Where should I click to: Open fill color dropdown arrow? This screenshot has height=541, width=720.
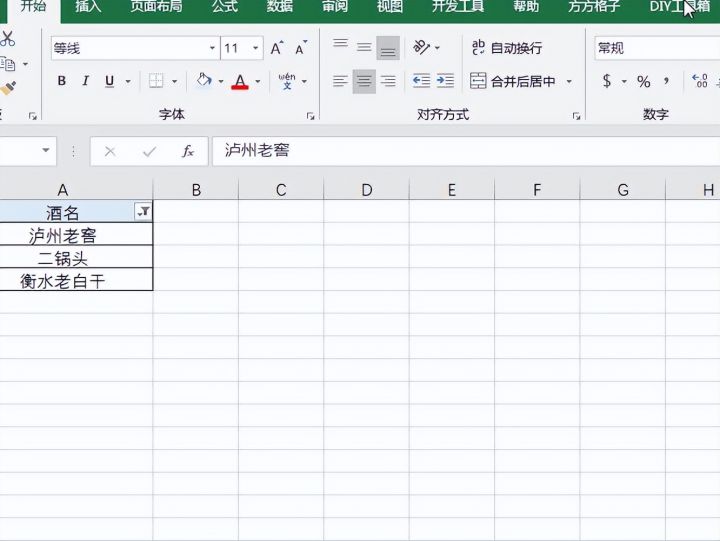[221, 82]
